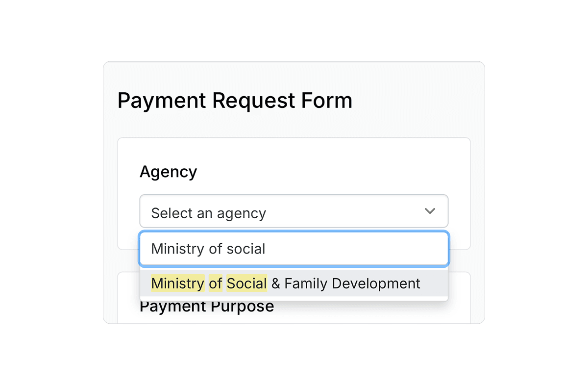
Task: Click the highlighted word "of" in the result
Action: [215, 283]
